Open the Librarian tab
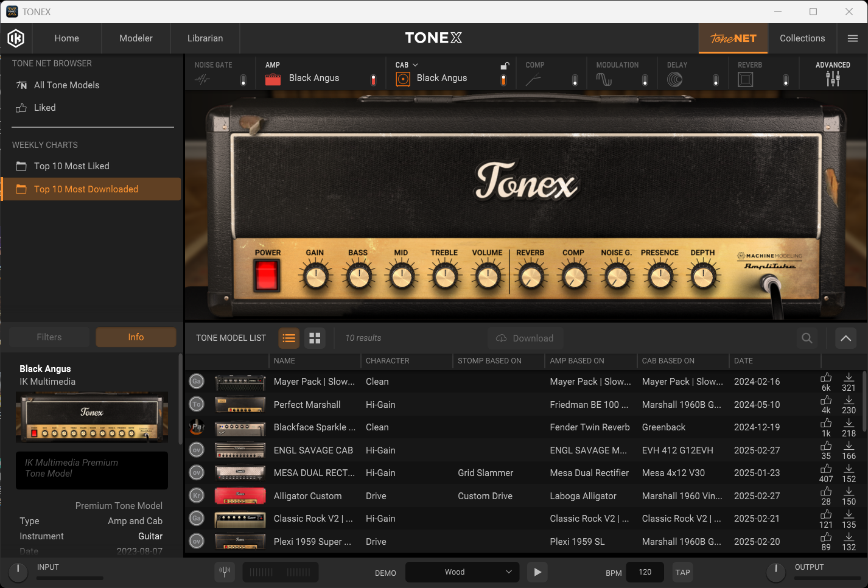Screen dimensions: 868x588 205,38
